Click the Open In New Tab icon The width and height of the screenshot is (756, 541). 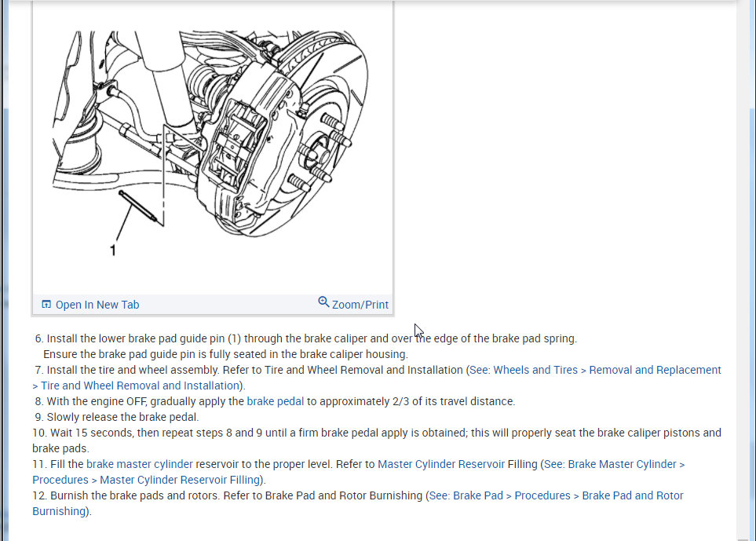coord(46,304)
